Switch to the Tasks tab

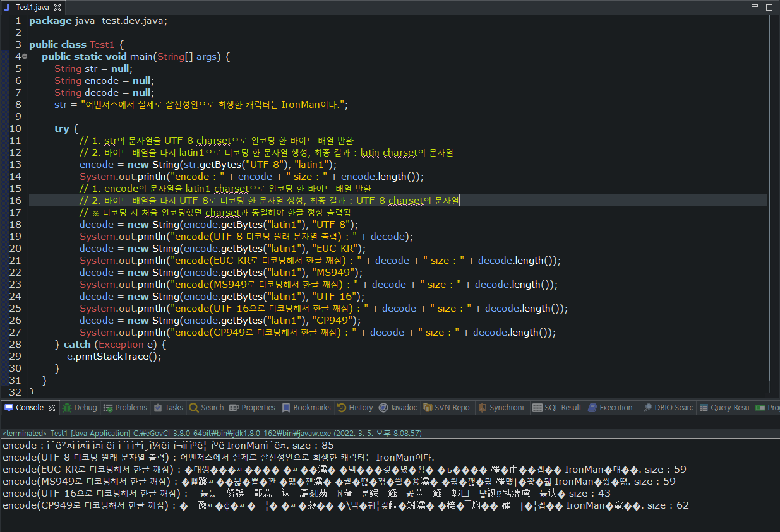[168, 408]
